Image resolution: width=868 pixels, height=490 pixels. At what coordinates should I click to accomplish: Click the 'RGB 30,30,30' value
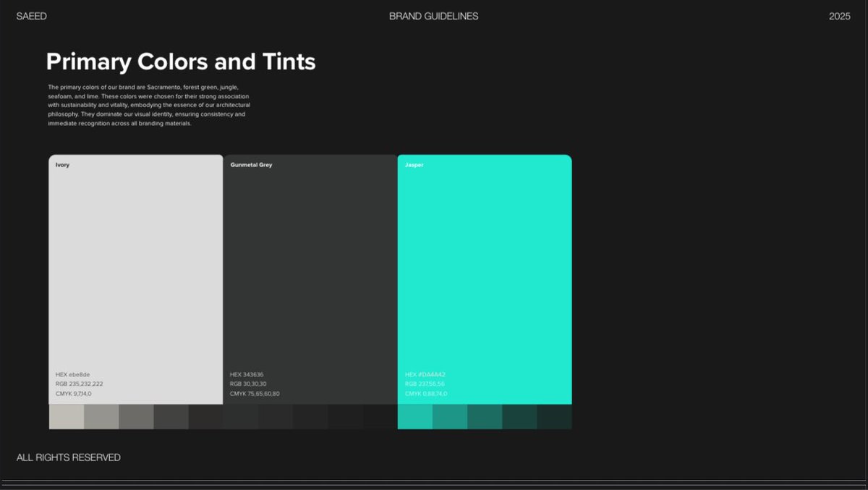tap(248, 384)
